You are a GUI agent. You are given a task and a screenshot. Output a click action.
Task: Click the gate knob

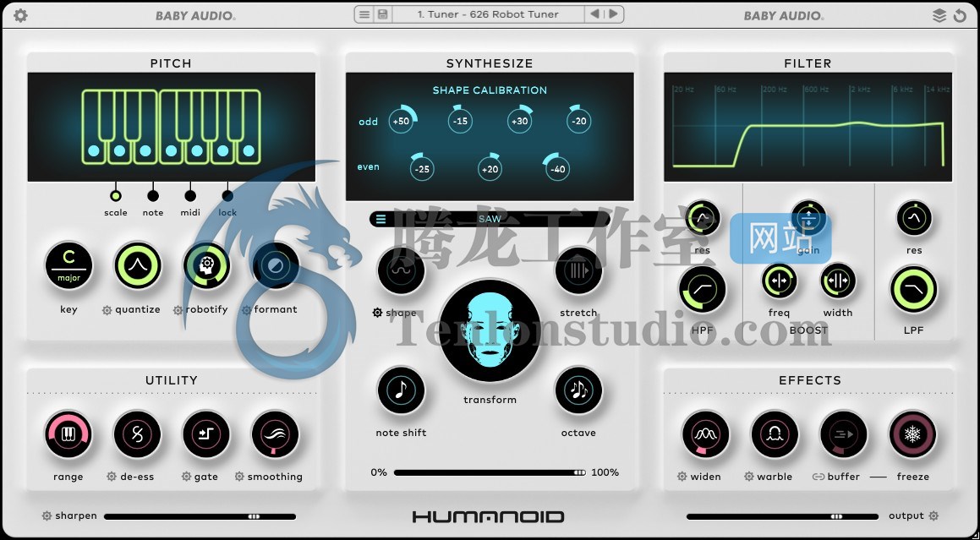coord(206,434)
